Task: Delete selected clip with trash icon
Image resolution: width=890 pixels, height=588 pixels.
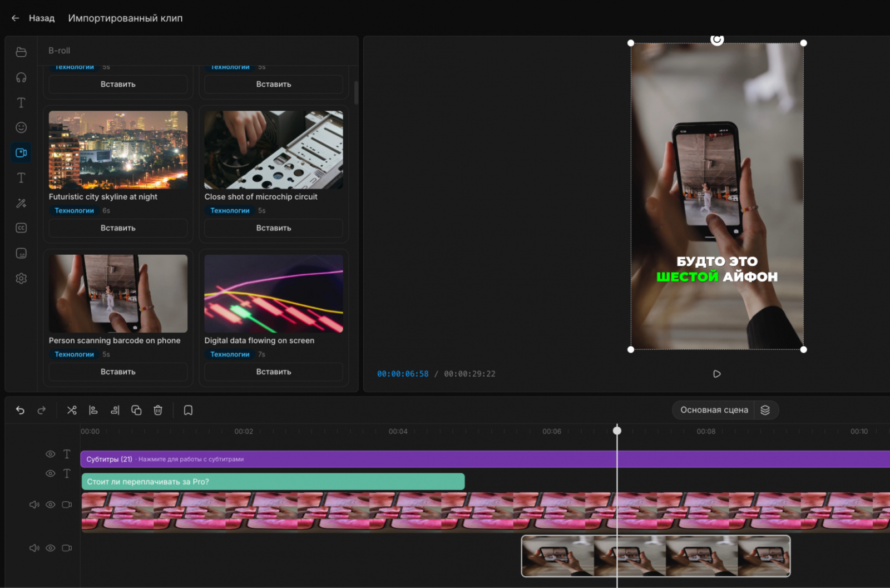Action: (x=158, y=410)
